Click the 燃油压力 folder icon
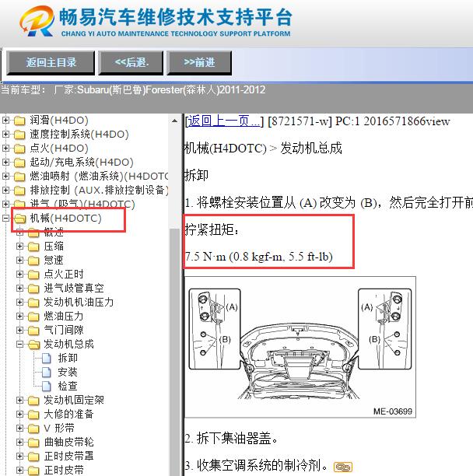Image resolution: width=473 pixels, height=476 pixels. coord(33,317)
